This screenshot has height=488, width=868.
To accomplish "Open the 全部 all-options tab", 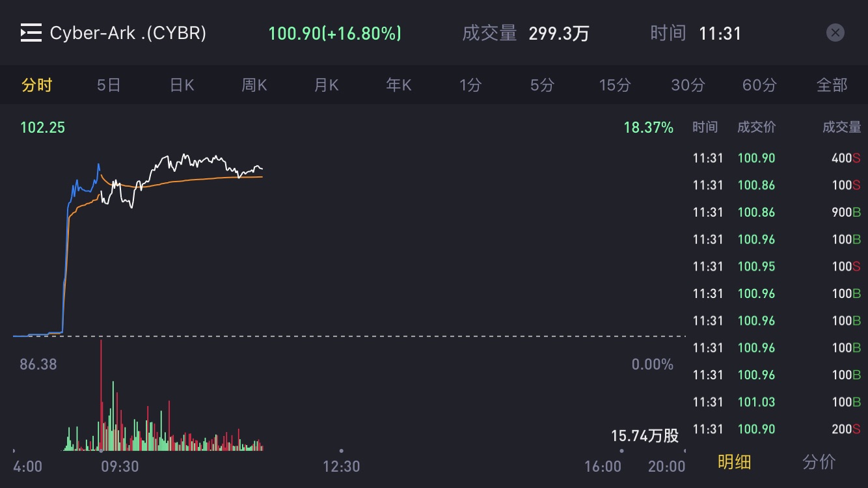I will [x=832, y=85].
